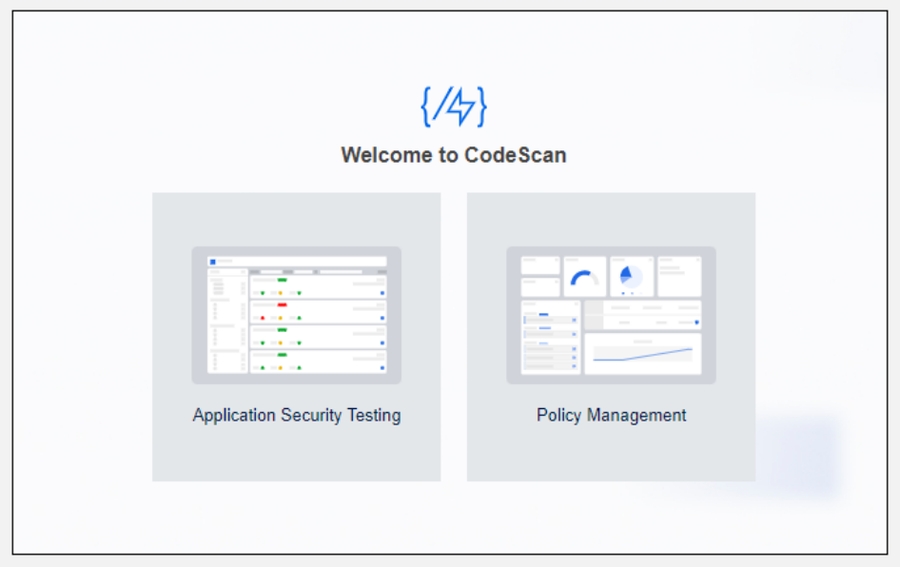900x567 pixels.
Task: Click blue square logo in Security Testing preview
Action: pos(213,262)
